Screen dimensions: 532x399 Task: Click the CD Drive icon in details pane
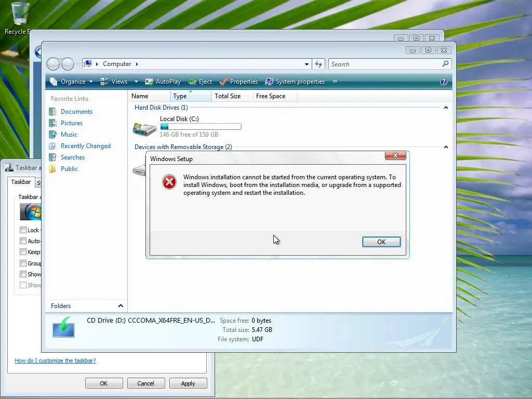coord(63,327)
